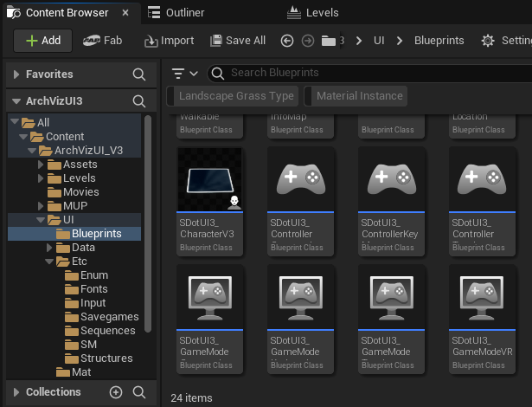Select the SDotUI3_ControllerKey blueprint asset
The image size is (532, 407).
pyautogui.click(x=391, y=202)
